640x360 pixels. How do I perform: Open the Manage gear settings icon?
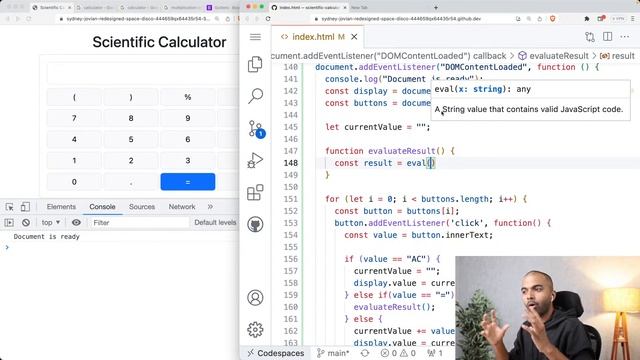coord(255,329)
